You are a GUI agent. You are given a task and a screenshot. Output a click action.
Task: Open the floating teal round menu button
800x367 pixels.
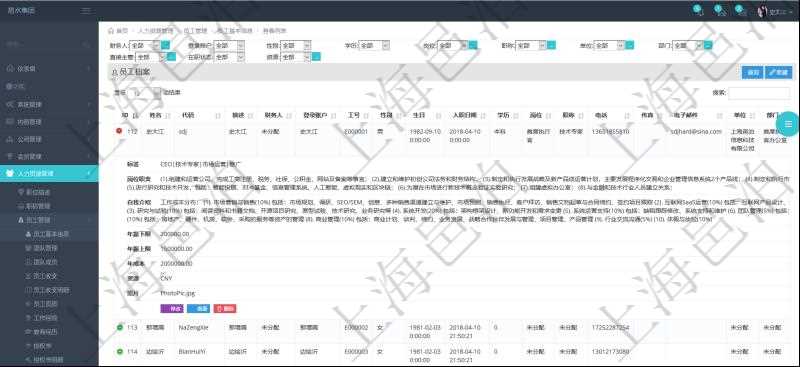click(x=788, y=124)
